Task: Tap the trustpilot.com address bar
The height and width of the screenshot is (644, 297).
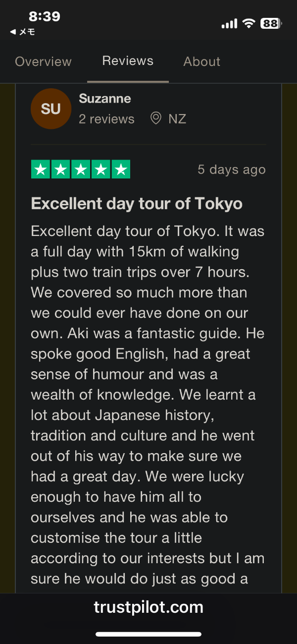Action: click(x=148, y=607)
